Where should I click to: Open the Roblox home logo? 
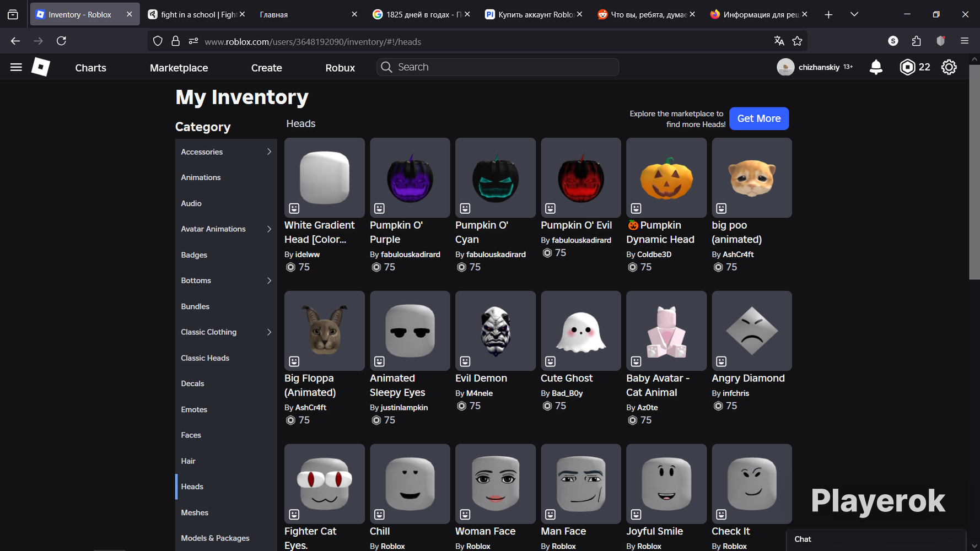40,67
